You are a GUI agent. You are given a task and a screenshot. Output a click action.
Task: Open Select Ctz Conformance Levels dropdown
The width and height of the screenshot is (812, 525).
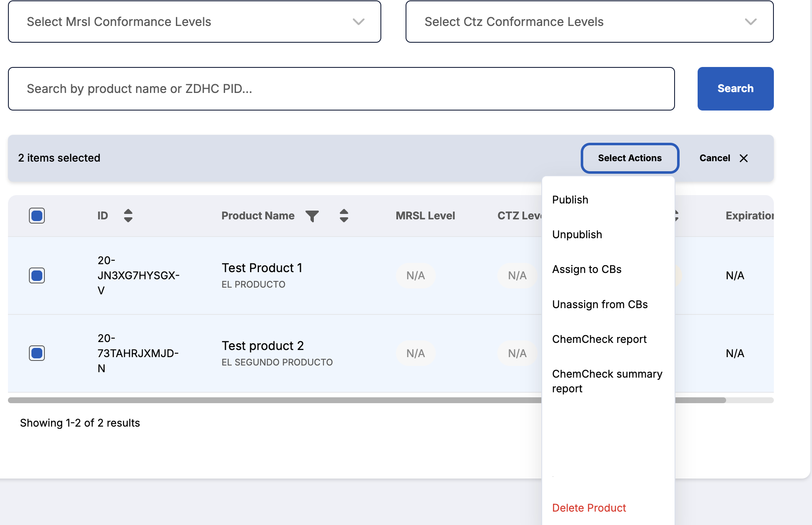point(590,22)
